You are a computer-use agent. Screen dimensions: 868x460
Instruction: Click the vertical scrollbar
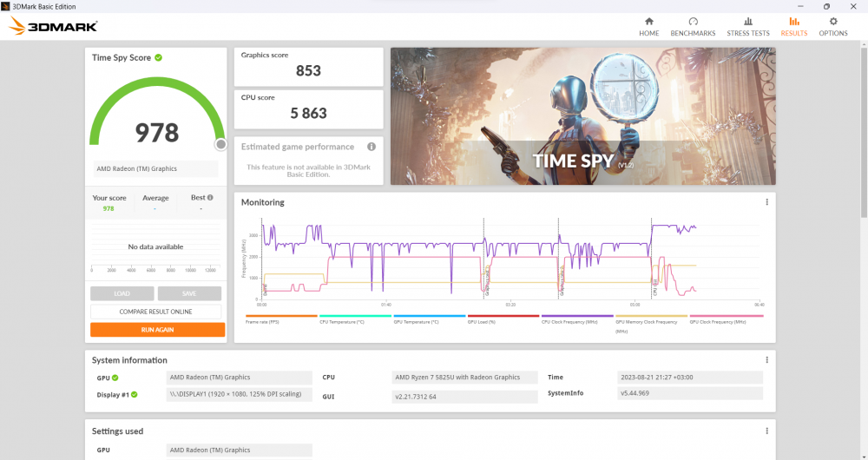(x=864, y=133)
